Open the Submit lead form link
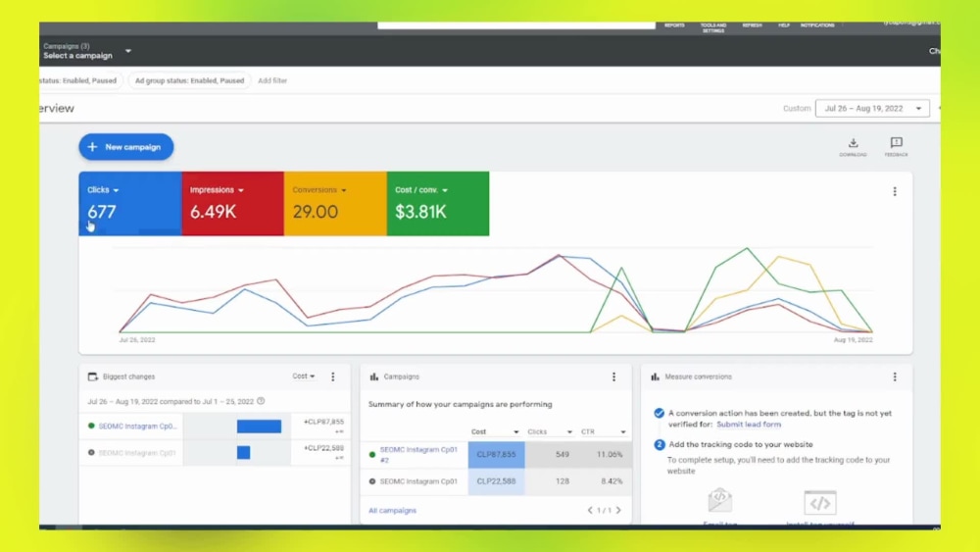This screenshot has width=980, height=552. point(749,425)
